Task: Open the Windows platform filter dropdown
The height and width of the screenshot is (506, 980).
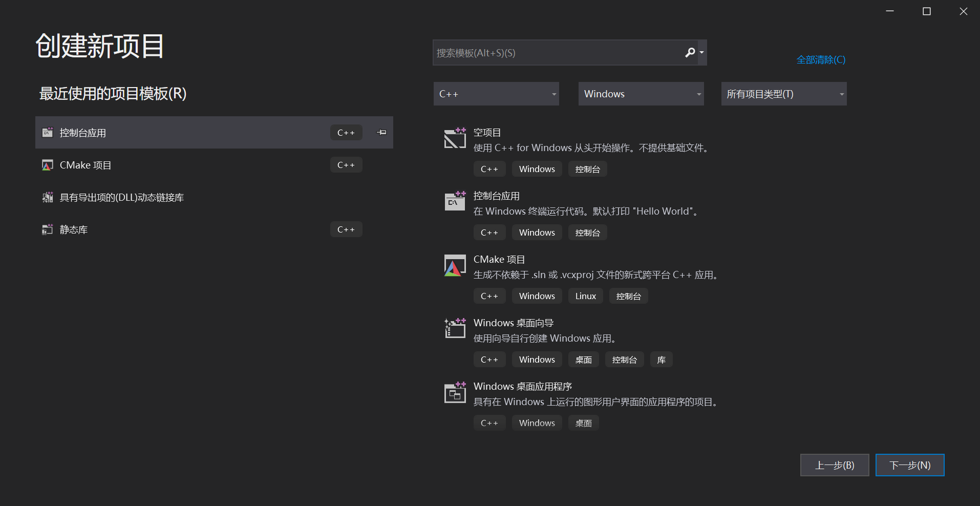Action: tap(641, 94)
